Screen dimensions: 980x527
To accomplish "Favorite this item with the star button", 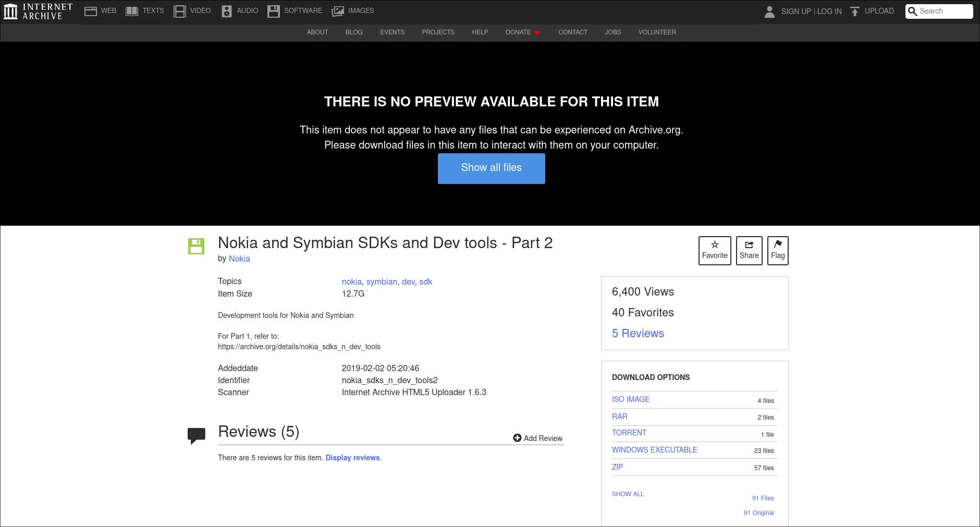I will click(715, 250).
